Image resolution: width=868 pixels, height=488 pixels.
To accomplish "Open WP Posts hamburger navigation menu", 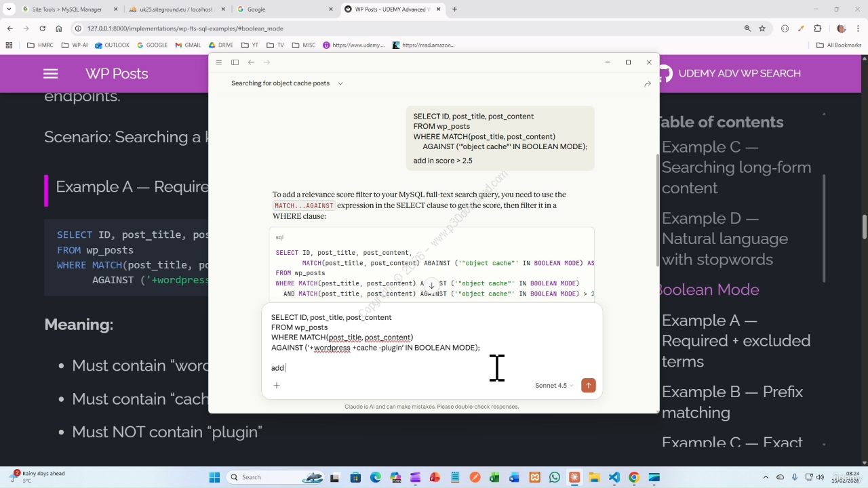I will (x=50, y=74).
